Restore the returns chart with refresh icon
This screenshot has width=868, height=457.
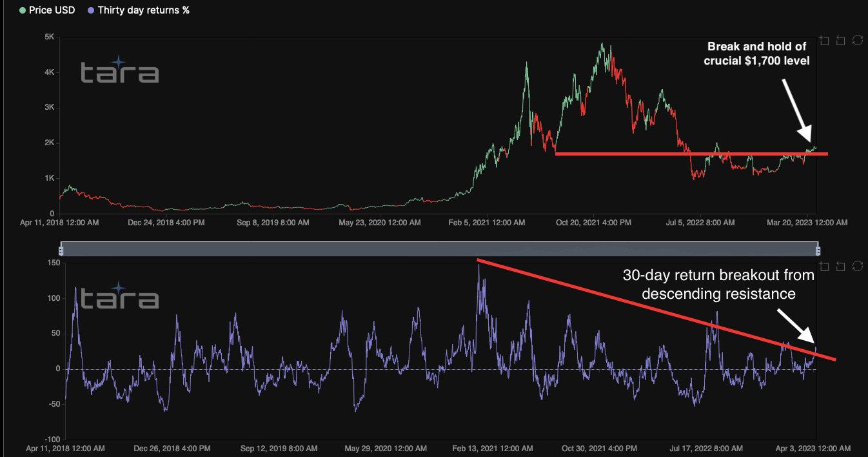click(x=858, y=266)
